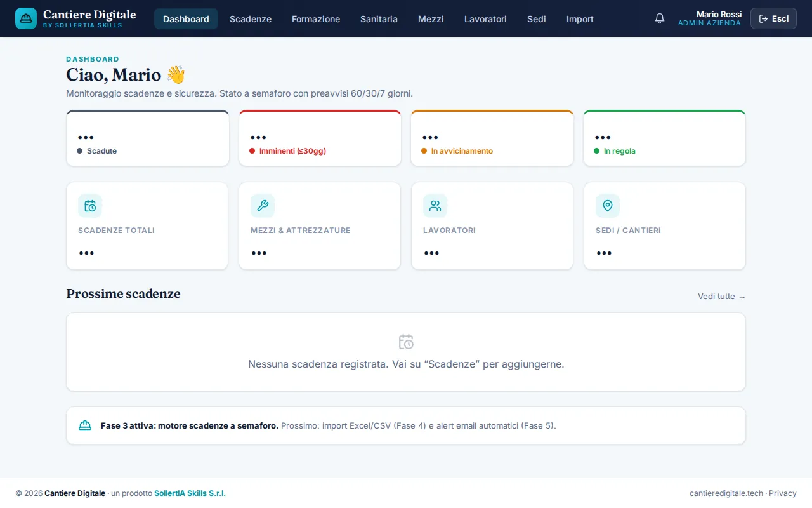Click the Esci logout button
This screenshot has width=812, height=508.
[773, 18]
